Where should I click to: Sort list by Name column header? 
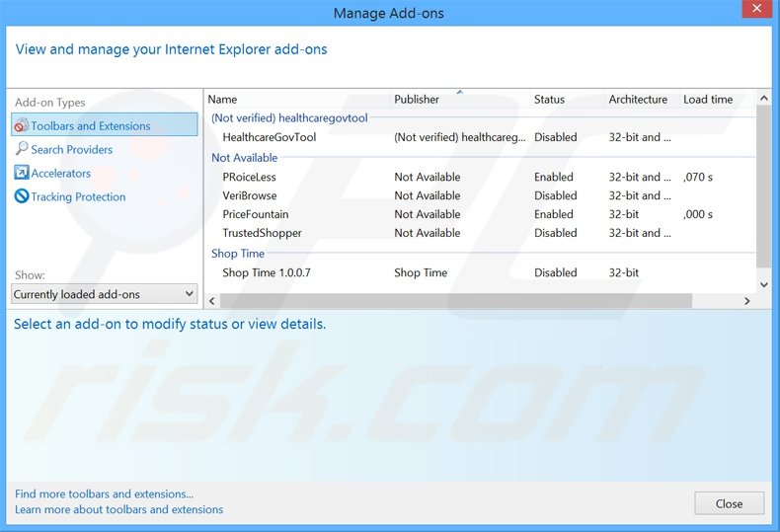pos(298,99)
